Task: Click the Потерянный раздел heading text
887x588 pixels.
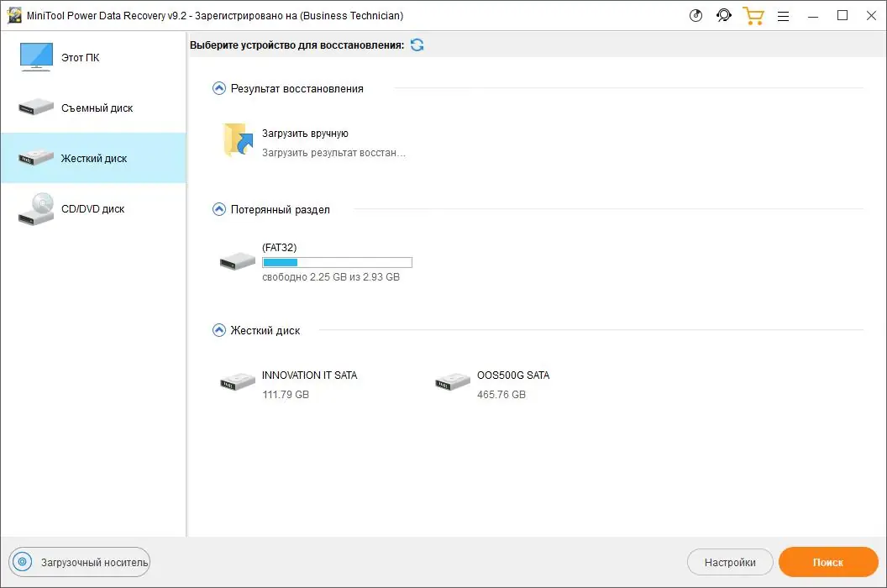Action: point(280,210)
